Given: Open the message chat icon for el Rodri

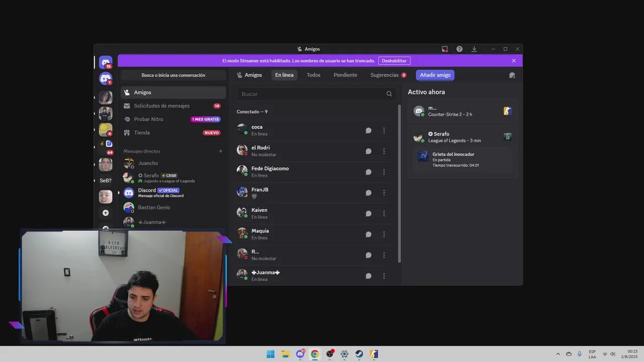Looking at the screenshot, I should pyautogui.click(x=368, y=151).
